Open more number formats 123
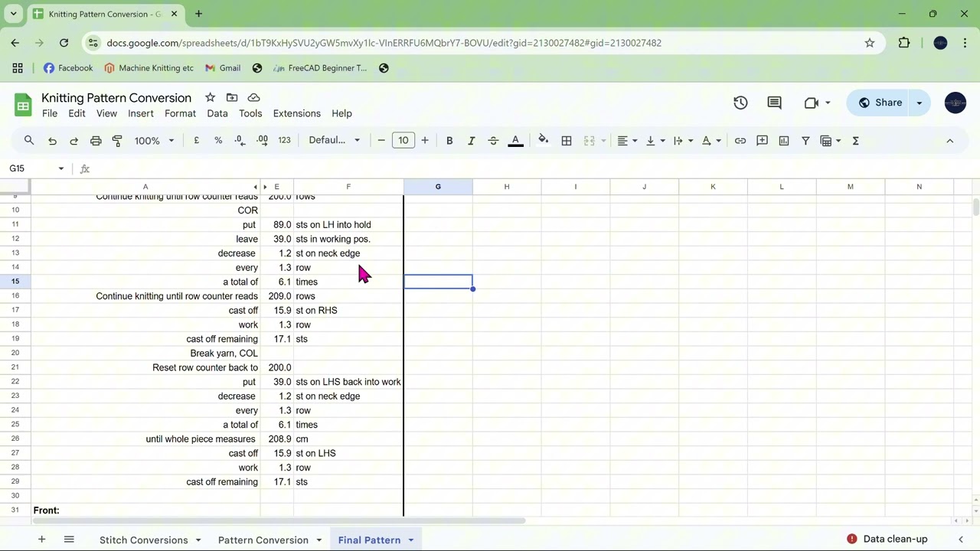Screen dimensions: 980x551 (x=284, y=141)
